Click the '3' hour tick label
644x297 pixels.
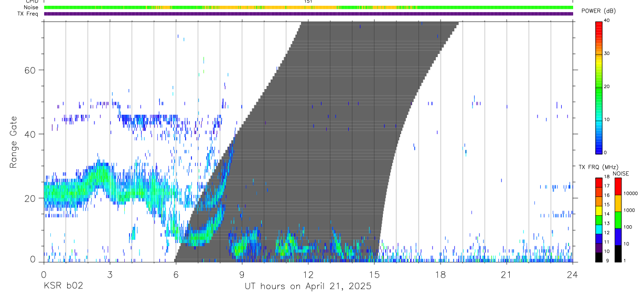point(110,273)
